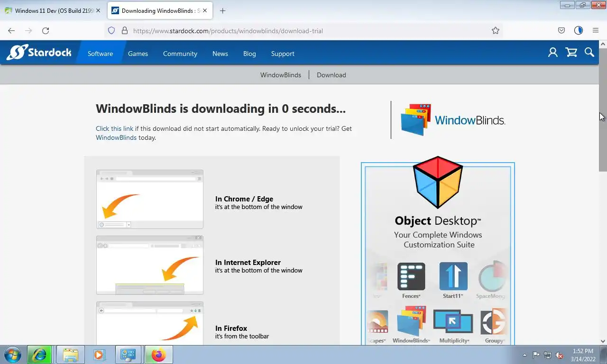Click the Firefox instruction thumbnail

pyautogui.click(x=150, y=323)
